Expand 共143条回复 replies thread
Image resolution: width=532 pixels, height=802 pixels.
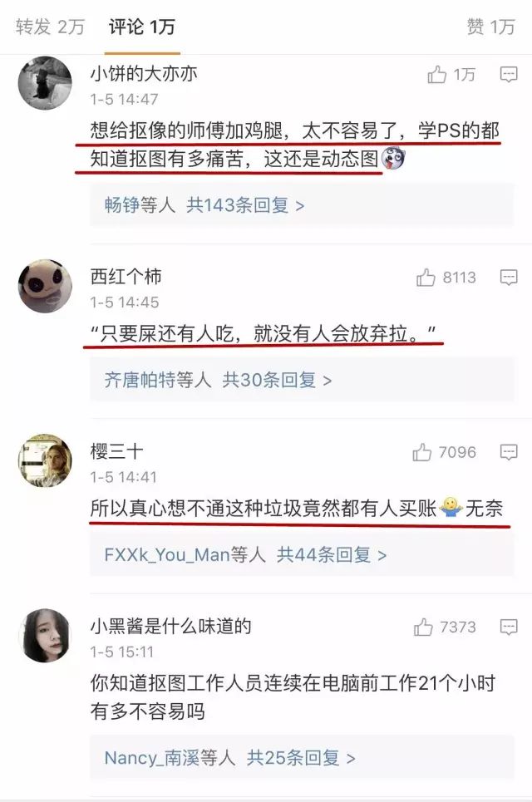[245, 205]
